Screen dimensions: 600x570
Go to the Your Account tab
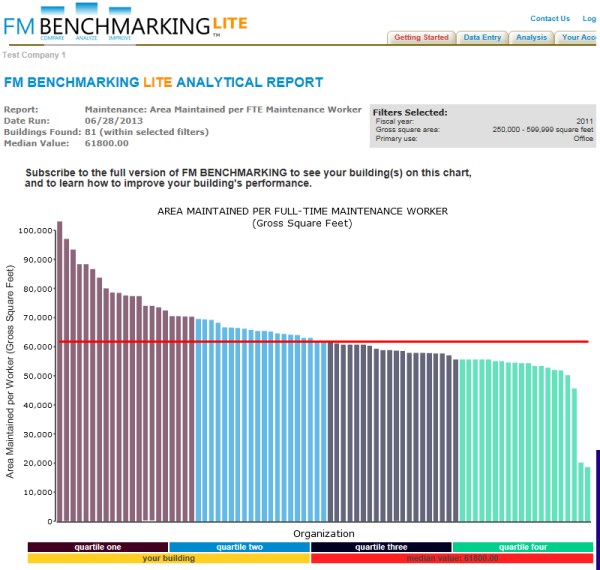pos(577,37)
